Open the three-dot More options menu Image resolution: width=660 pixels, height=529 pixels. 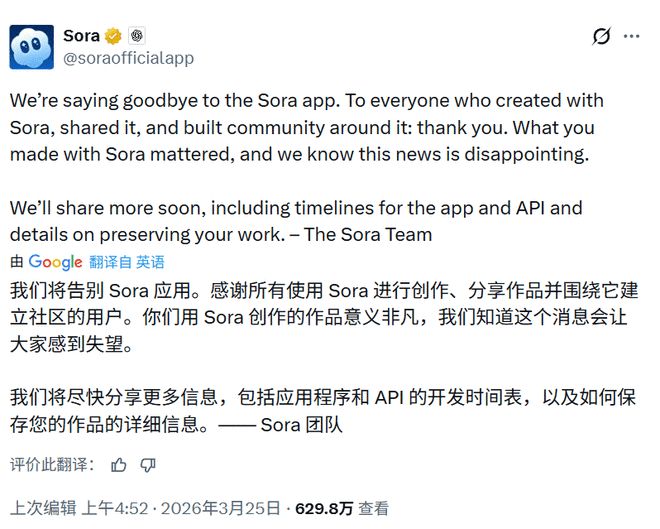point(631,36)
